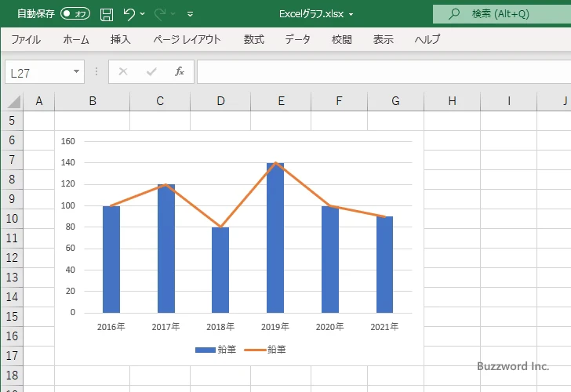
Task: Open the Redo history dropdown arrow
Action: tap(173, 14)
